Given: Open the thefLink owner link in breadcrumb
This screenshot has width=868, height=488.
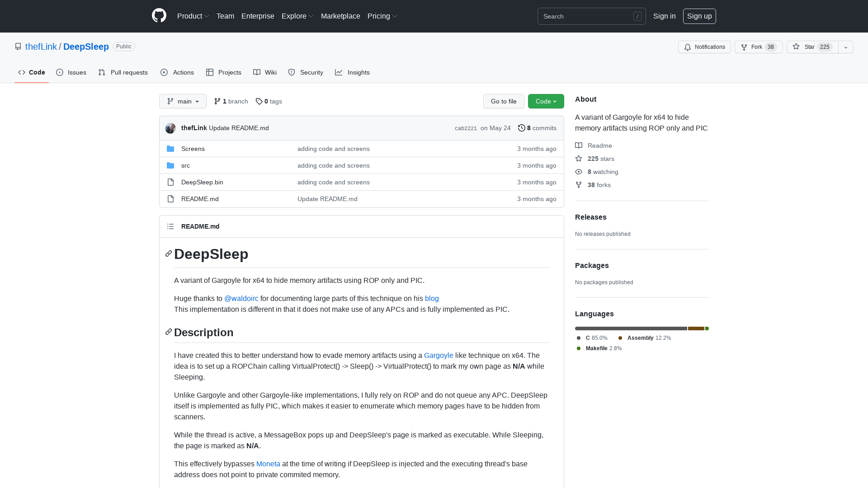Looking at the screenshot, I should coord(41,47).
